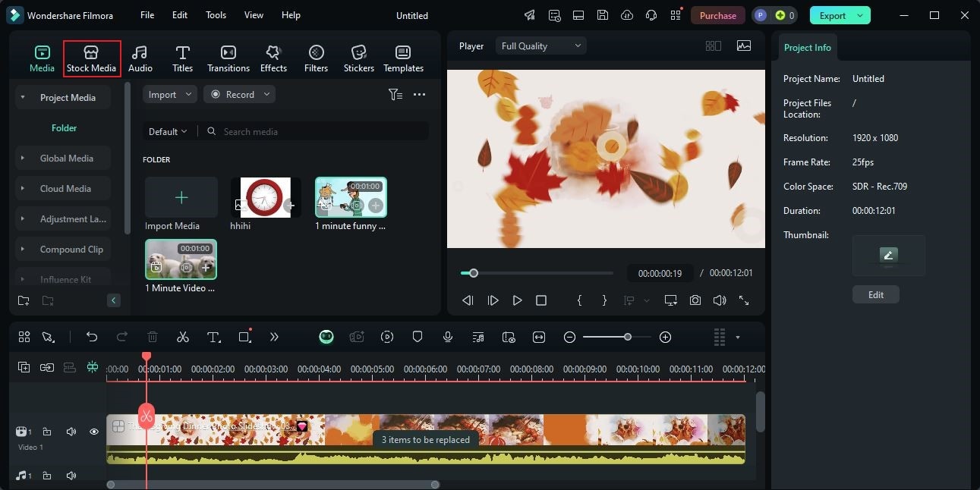This screenshot has width=980, height=490.
Task: Click the Text tool in timeline toolbar
Action: 214,337
